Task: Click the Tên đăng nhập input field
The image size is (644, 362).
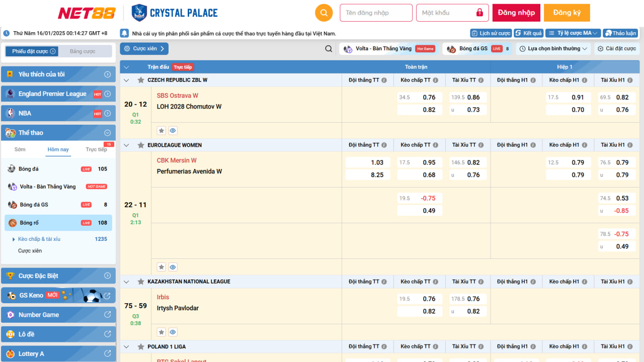Action: (376, 13)
